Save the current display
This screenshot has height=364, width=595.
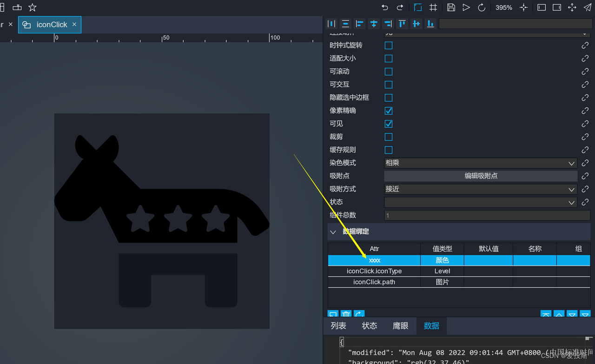coord(451,7)
